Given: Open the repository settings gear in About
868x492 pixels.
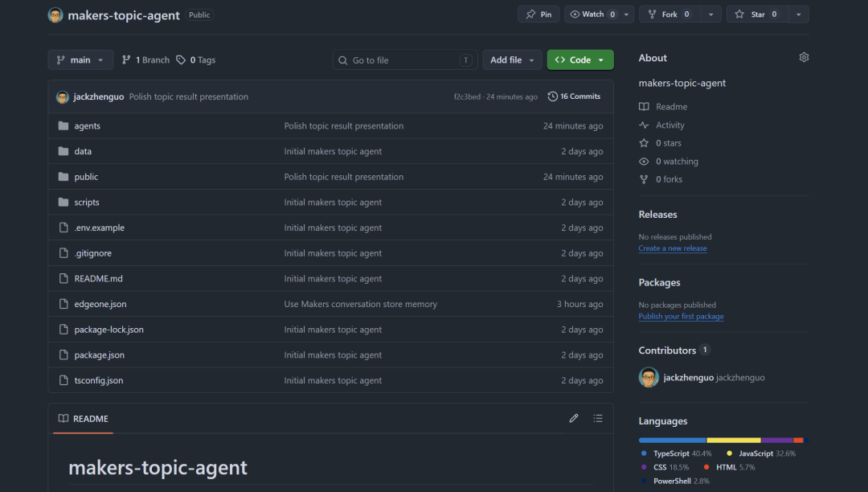Looking at the screenshot, I should (804, 58).
